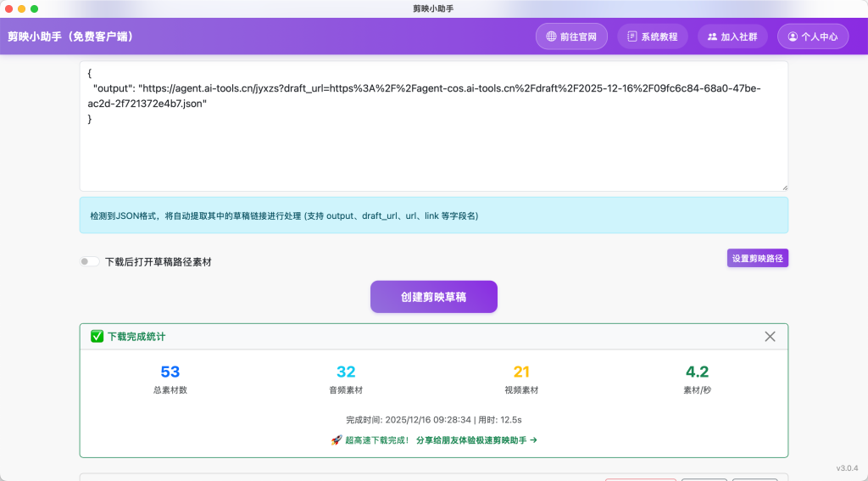The height and width of the screenshot is (481, 868).
Task: Click the 设置剪映路径 button
Action: point(757,258)
